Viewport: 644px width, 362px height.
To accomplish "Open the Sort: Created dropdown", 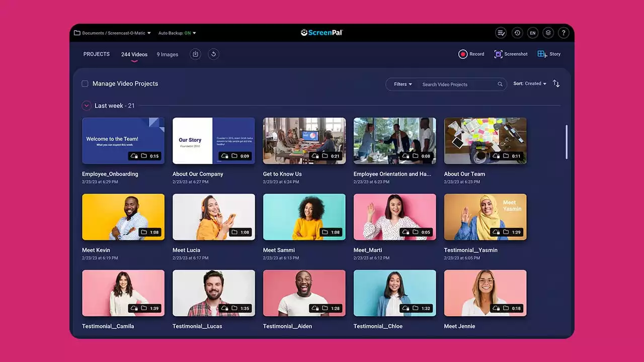I will pos(530,83).
